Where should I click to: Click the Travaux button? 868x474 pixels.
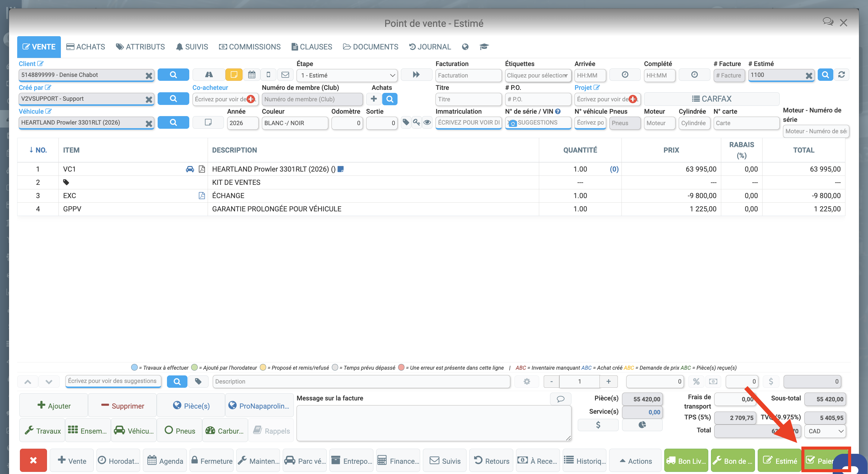42,431
